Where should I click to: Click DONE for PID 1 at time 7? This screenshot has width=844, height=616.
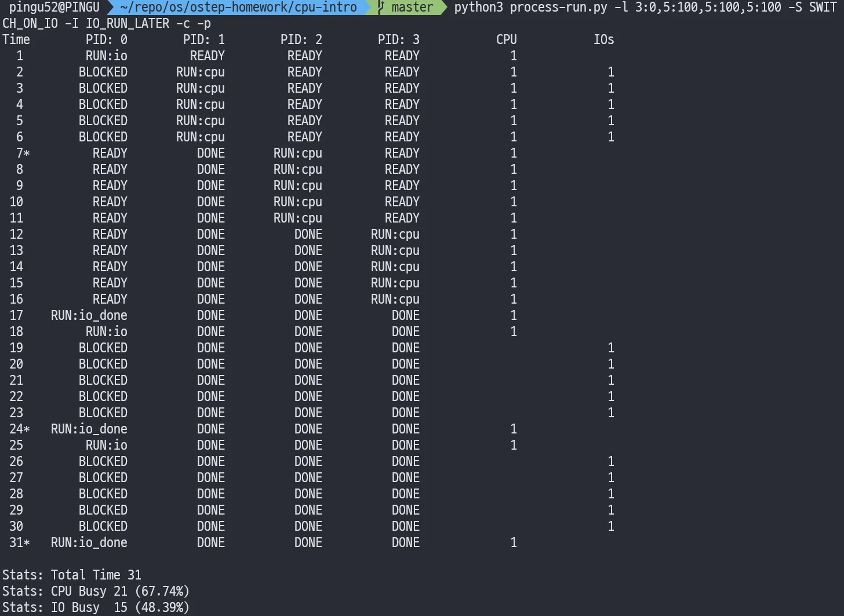pyautogui.click(x=211, y=153)
